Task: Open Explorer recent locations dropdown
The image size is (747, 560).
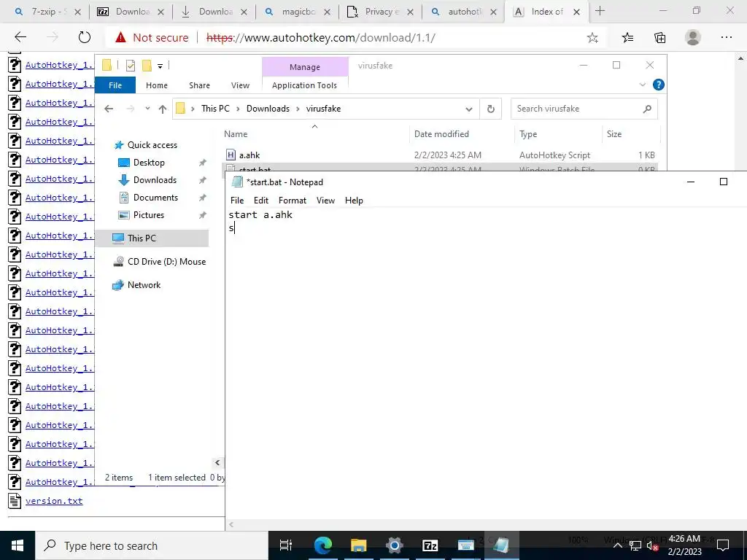Action: pyautogui.click(x=147, y=109)
